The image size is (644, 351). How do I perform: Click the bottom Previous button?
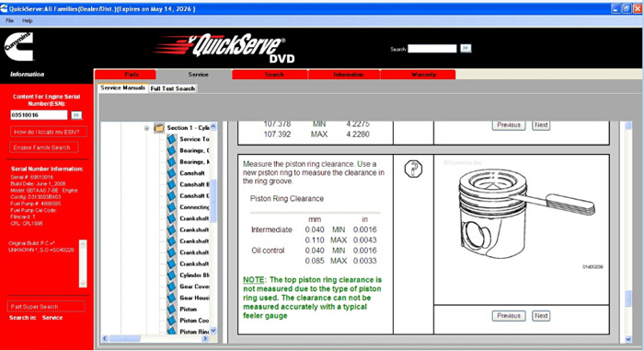[509, 316]
